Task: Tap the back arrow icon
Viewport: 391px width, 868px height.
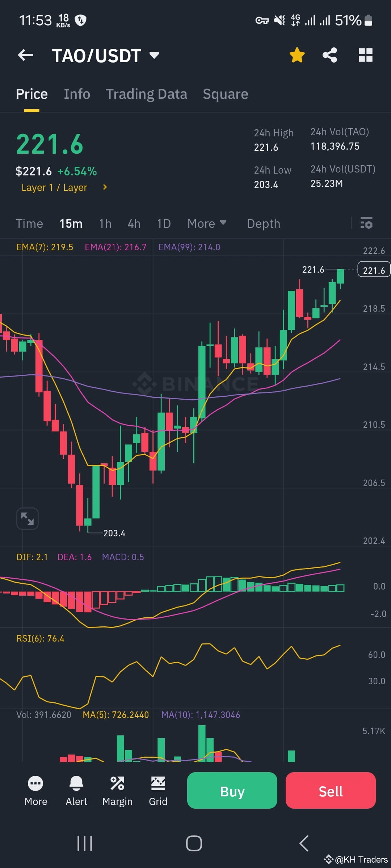Action: [x=25, y=55]
